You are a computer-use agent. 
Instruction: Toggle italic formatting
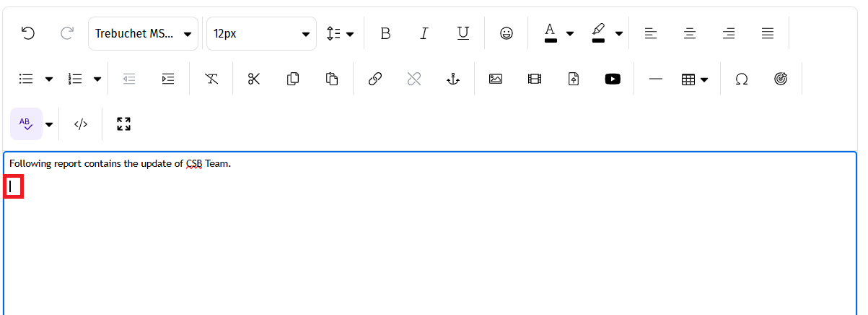click(424, 34)
